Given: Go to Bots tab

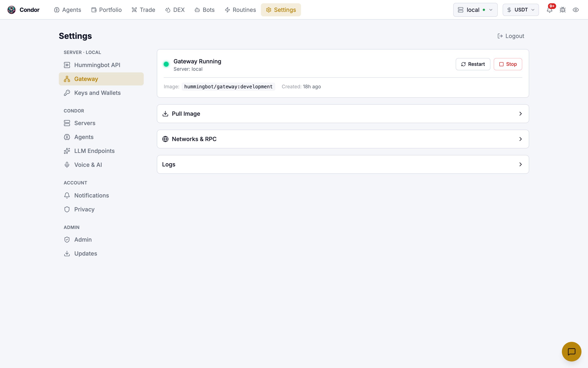Looking at the screenshot, I should pyautogui.click(x=205, y=10).
